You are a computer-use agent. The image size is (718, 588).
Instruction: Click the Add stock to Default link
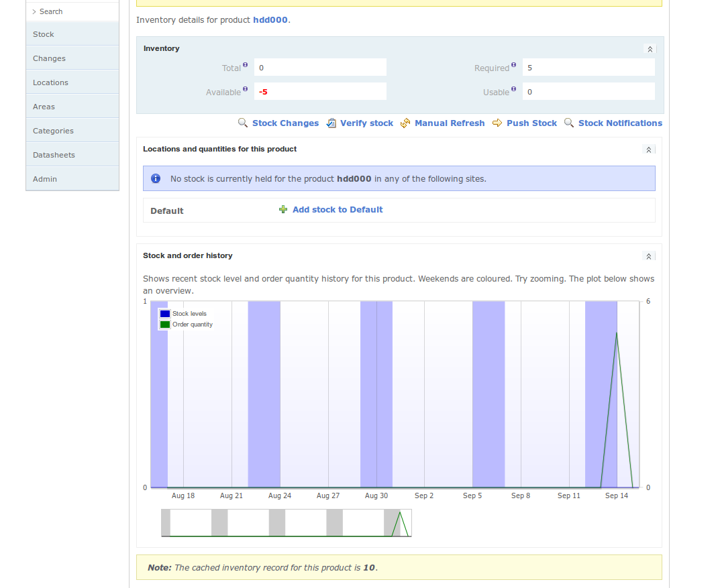point(338,209)
